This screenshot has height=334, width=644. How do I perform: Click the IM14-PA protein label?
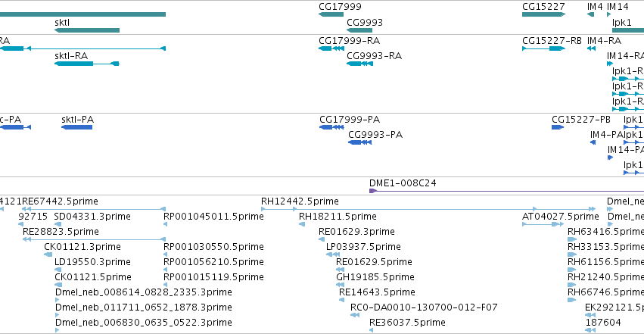click(626, 150)
